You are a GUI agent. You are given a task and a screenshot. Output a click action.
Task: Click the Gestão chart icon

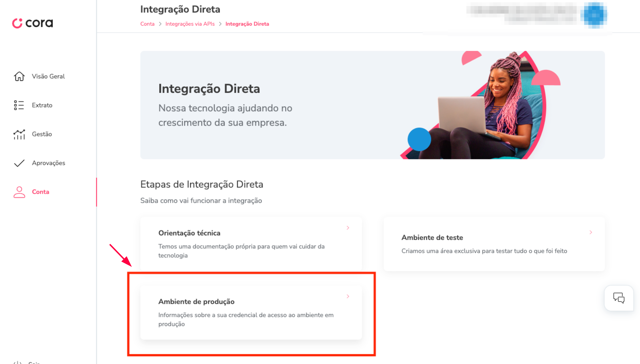click(19, 134)
